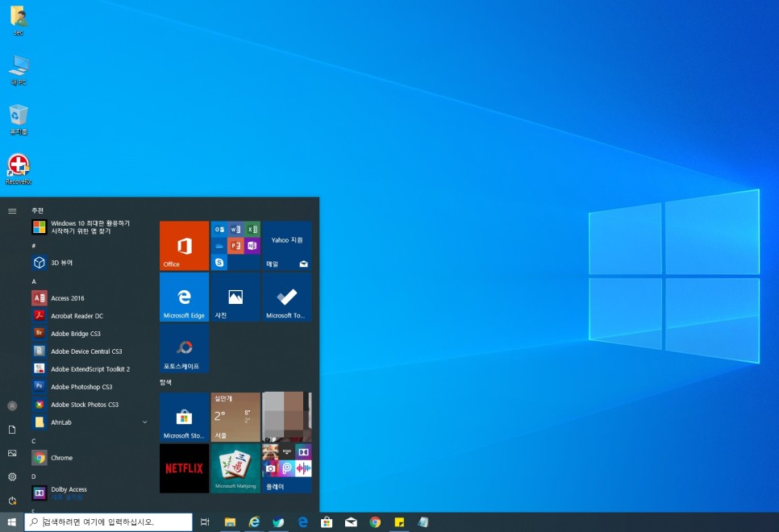Image resolution: width=779 pixels, height=532 pixels.
Task: Select the 내 PC desktop icon
Action: pos(19,70)
